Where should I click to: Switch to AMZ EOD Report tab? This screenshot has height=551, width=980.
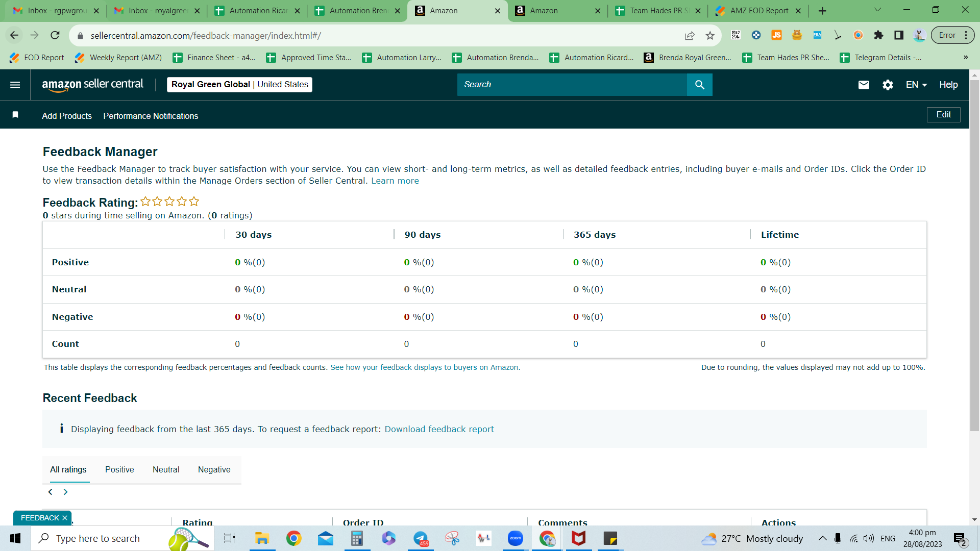pyautogui.click(x=758, y=11)
